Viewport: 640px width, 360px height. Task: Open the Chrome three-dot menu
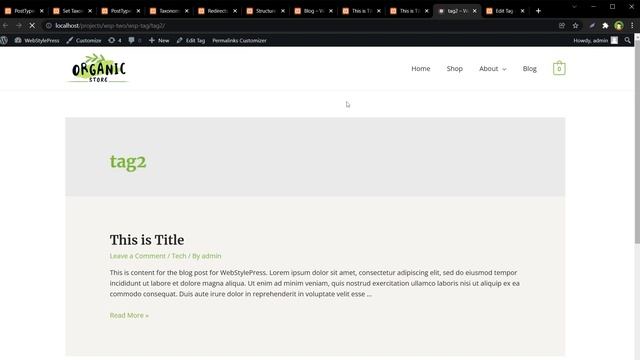[x=632, y=26]
